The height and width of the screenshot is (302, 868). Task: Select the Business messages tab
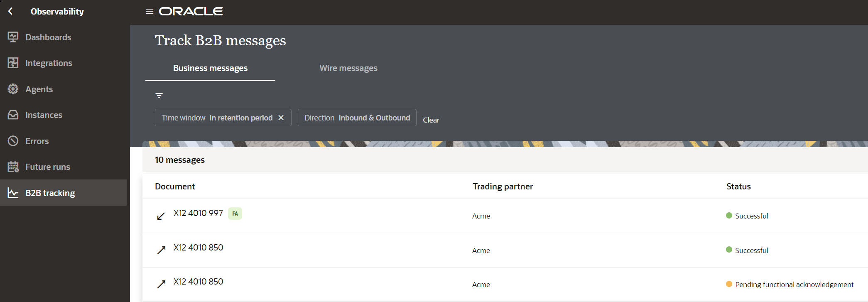[x=210, y=68]
